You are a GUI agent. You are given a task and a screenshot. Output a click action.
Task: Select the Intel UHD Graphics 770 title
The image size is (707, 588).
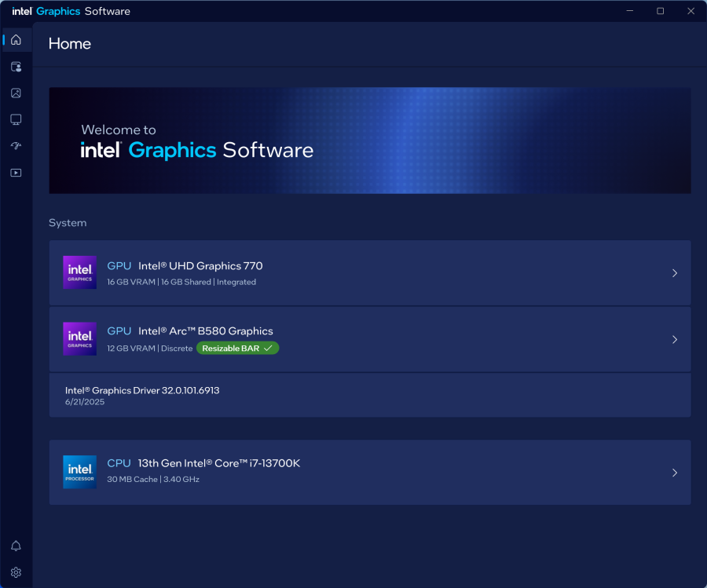pos(200,266)
